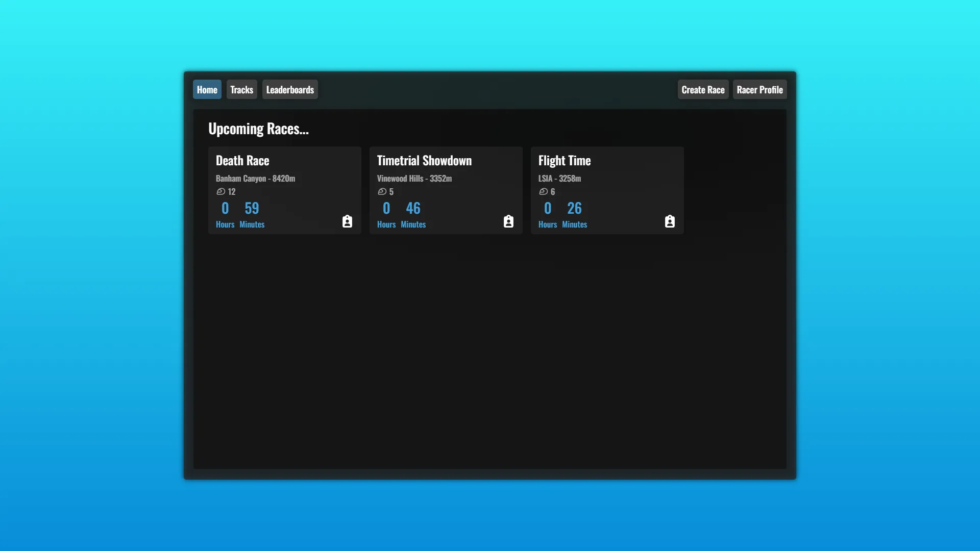Click the Upcoming Races... heading
The image size is (980, 551).
tap(258, 129)
